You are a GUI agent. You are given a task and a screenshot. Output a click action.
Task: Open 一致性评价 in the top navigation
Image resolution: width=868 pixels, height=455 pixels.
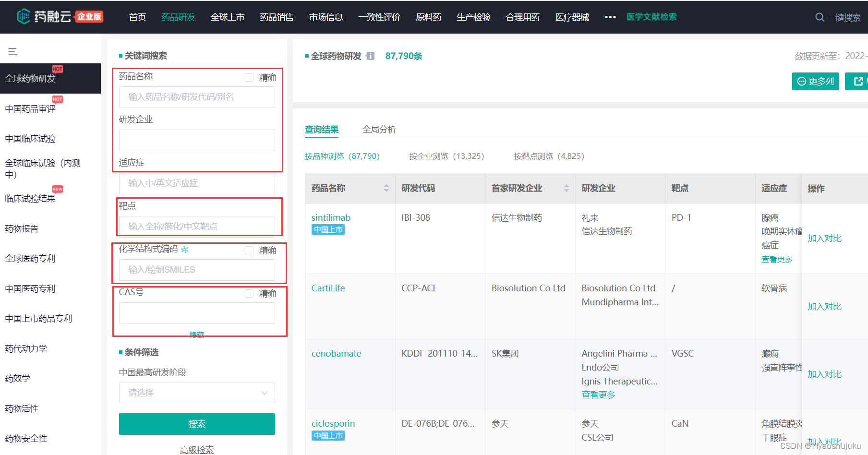point(379,17)
